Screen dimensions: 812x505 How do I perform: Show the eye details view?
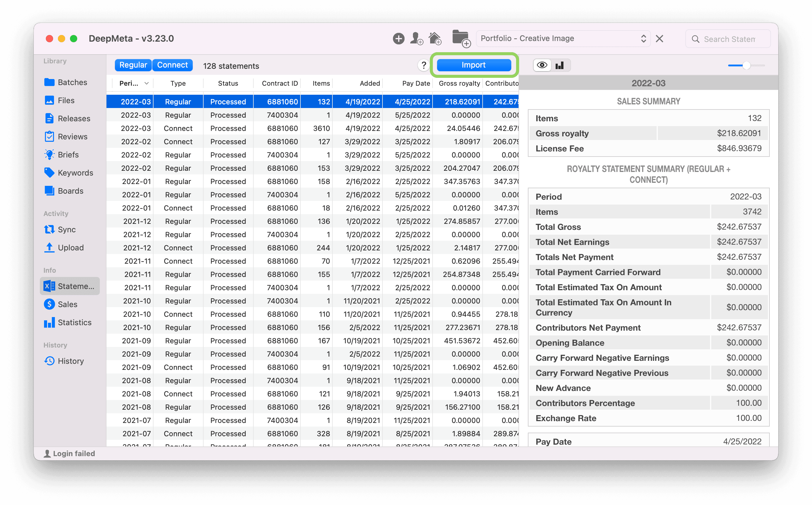(542, 65)
